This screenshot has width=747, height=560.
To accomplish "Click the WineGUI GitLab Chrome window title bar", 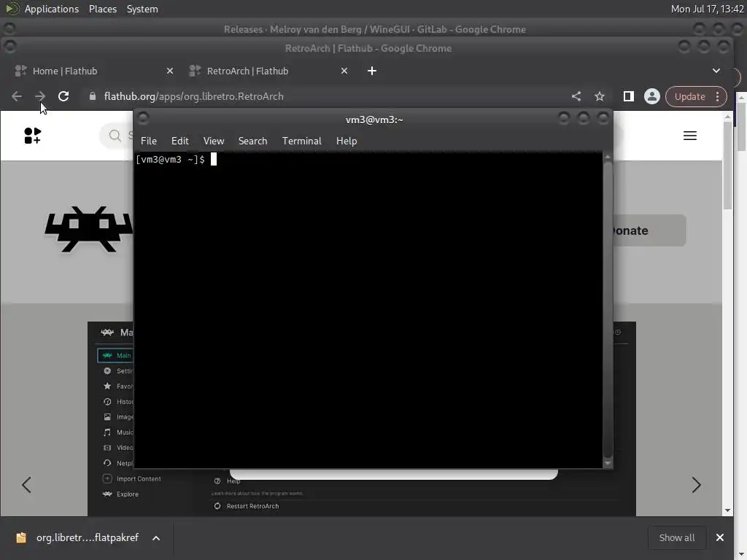I will coord(374,29).
